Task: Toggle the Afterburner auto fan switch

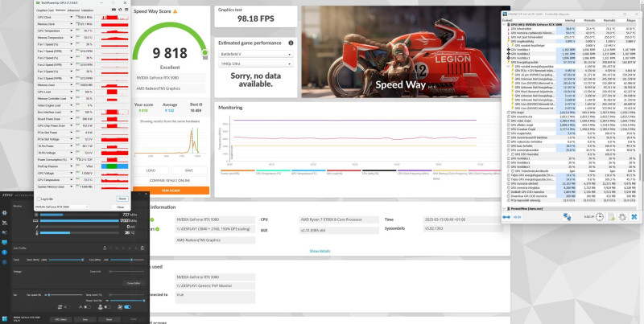Action: pyautogui.click(x=88, y=307)
